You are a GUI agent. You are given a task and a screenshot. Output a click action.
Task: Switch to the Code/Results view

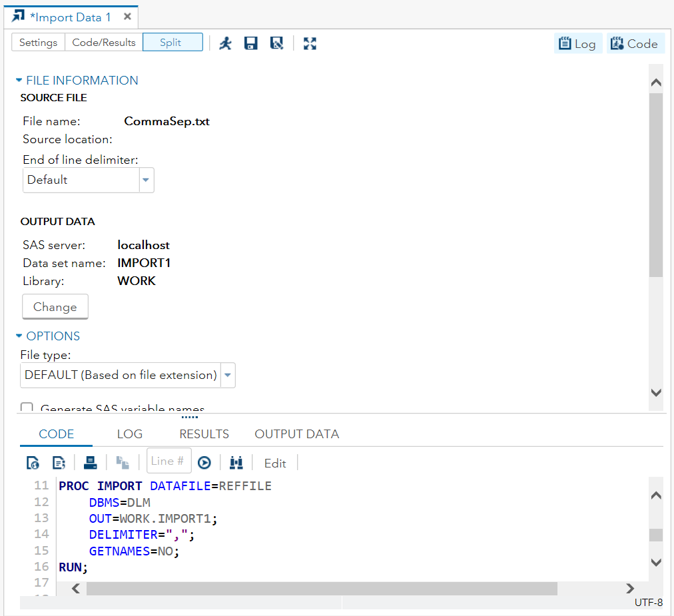point(104,43)
